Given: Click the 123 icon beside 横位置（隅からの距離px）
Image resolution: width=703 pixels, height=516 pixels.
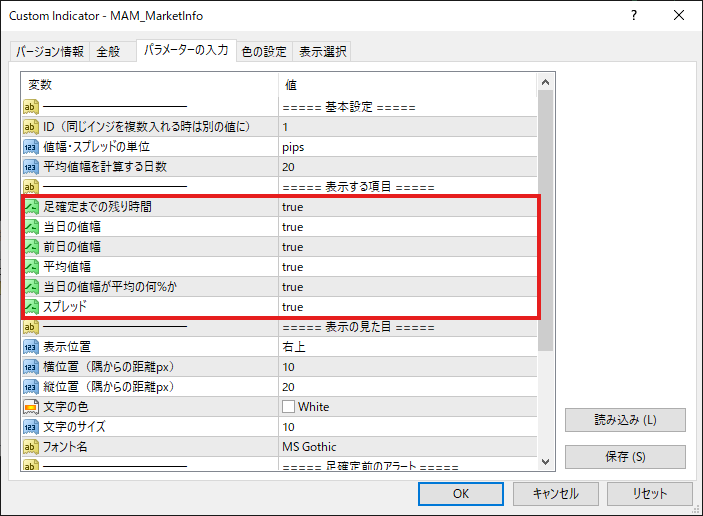Looking at the screenshot, I should 30,367.
